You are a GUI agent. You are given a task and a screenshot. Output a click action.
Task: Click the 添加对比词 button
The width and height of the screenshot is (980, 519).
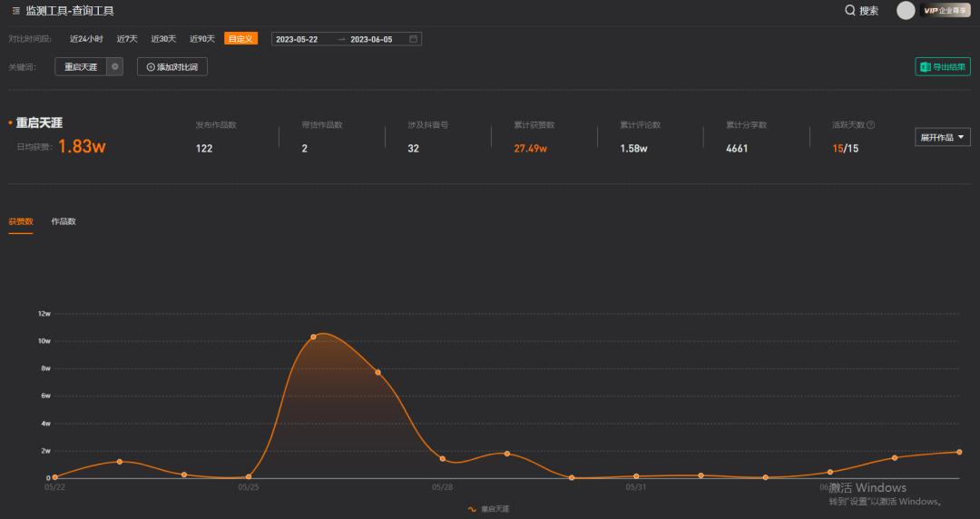(x=172, y=67)
